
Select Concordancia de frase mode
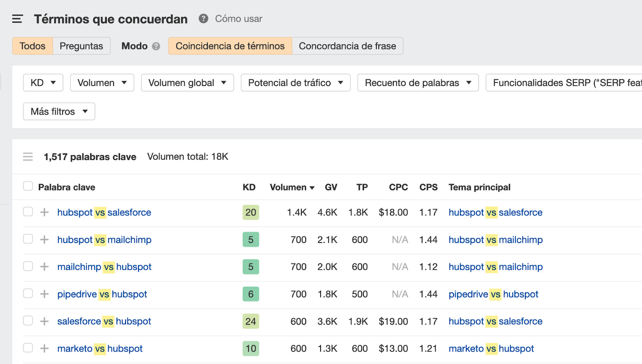(x=347, y=46)
